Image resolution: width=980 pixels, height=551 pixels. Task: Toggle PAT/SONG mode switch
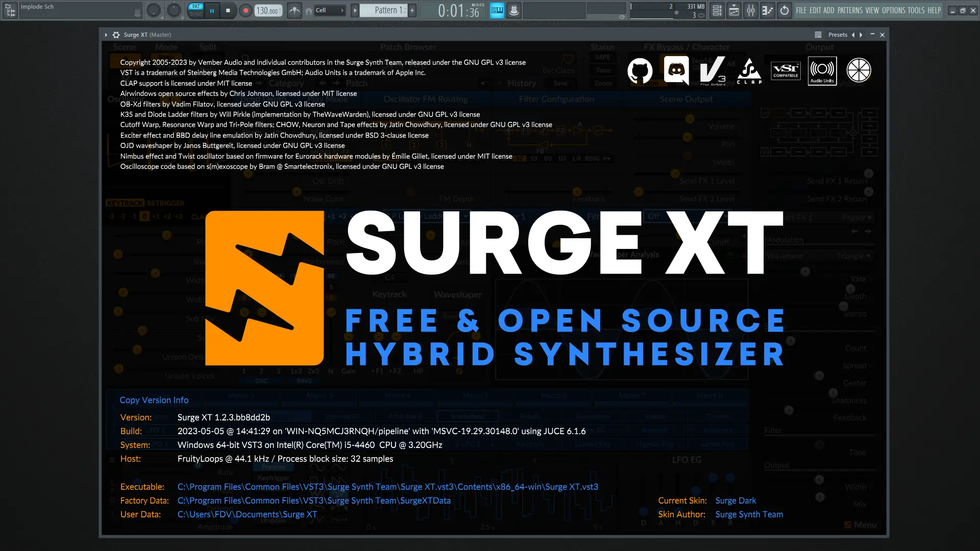tap(196, 10)
